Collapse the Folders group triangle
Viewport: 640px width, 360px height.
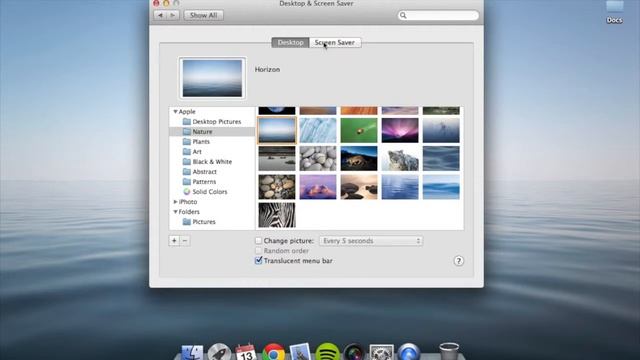(175, 212)
